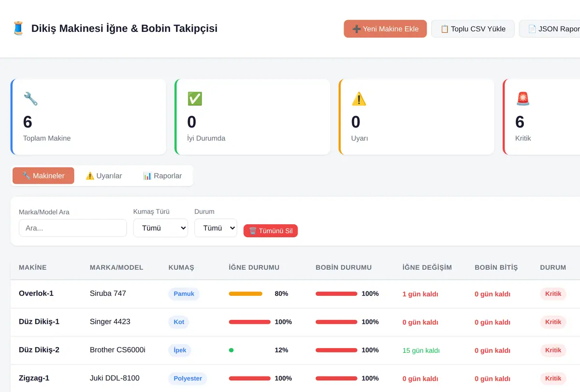Export the JSON Rapor
580x392 pixels.
[550, 29]
